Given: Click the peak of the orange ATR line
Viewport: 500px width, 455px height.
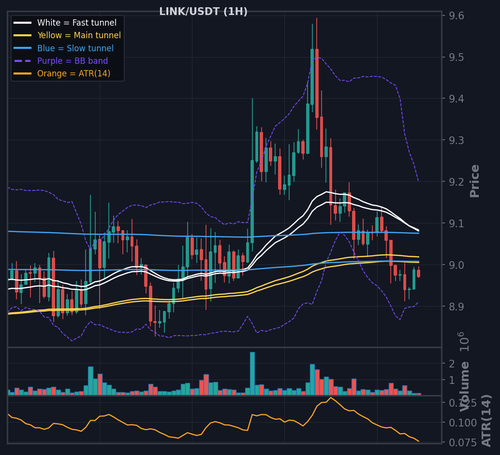Looking at the screenshot, I should click(x=331, y=398).
